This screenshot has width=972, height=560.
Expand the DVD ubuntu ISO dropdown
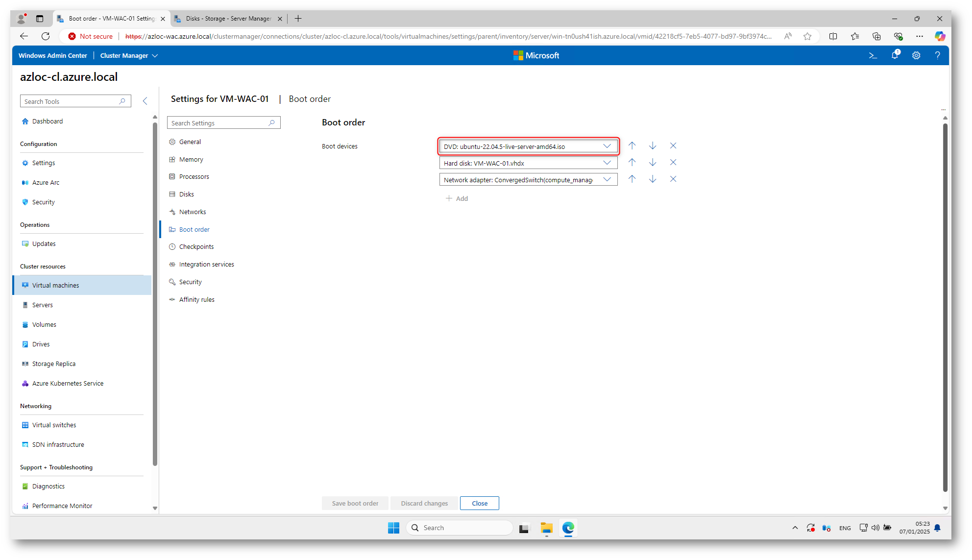[x=607, y=146]
